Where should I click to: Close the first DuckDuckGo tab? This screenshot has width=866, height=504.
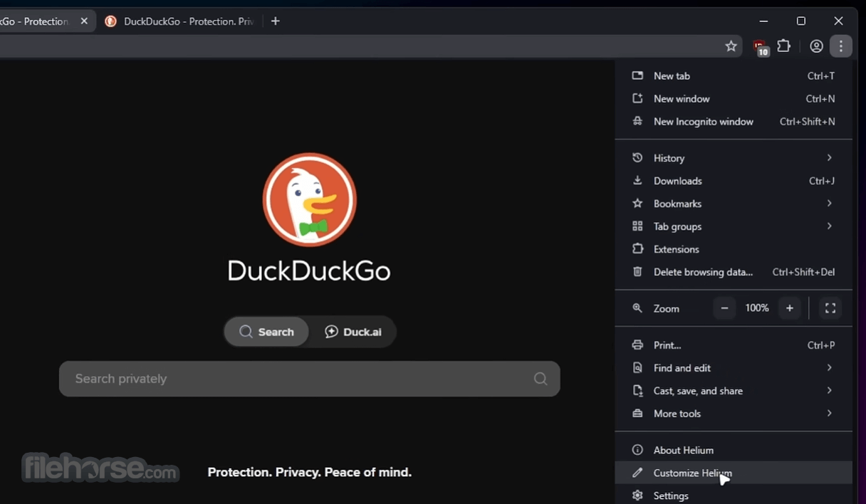pyautogui.click(x=84, y=21)
